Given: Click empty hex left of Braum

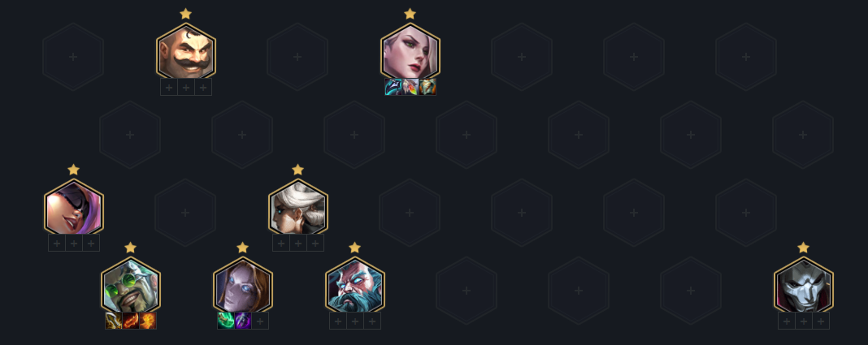Looking at the screenshot, I should (x=73, y=56).
